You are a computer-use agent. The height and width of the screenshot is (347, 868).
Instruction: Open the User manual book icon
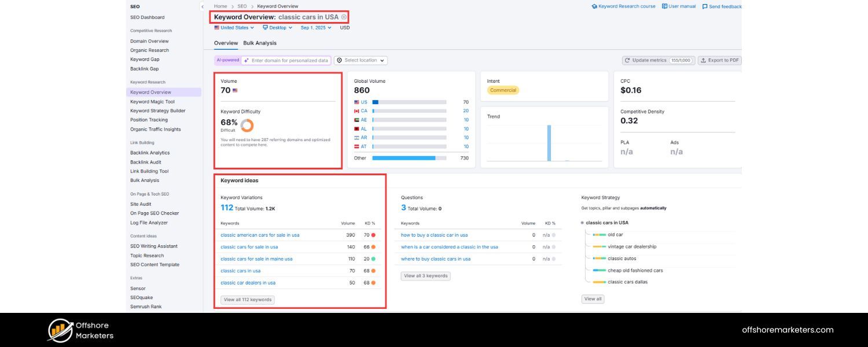(x=664, y=6)
